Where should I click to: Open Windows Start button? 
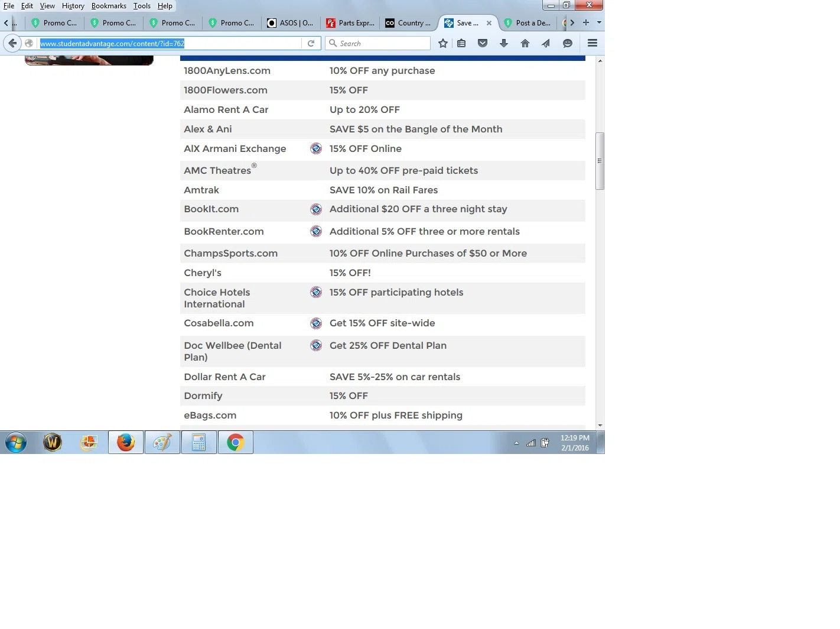click(16, 442)
